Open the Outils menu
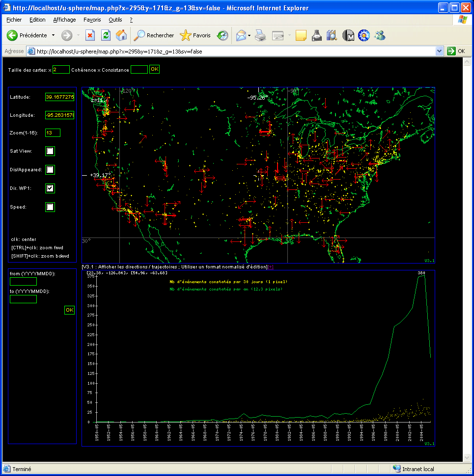Screen dimensions: 474x476 pos(115,20)
